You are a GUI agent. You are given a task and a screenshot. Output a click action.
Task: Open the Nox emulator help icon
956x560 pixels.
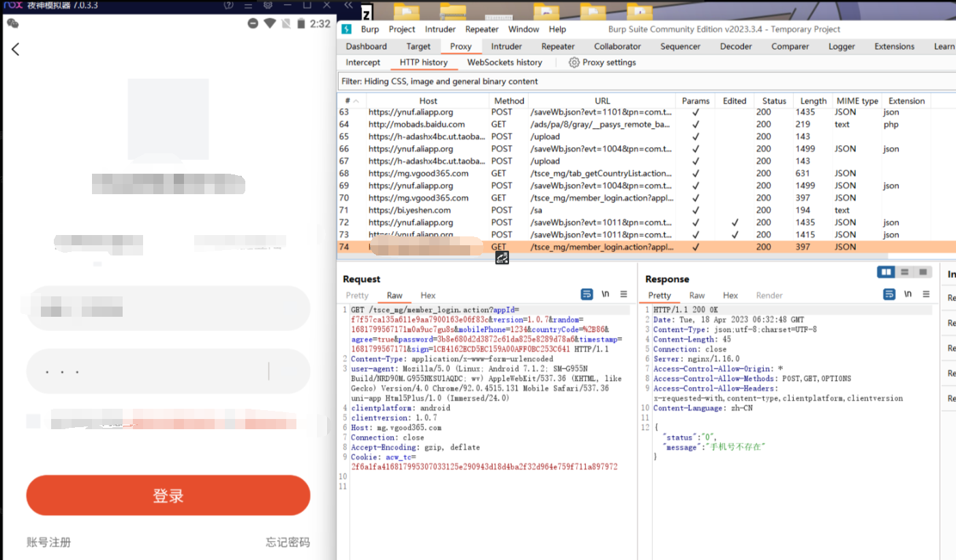pos(229,5)
